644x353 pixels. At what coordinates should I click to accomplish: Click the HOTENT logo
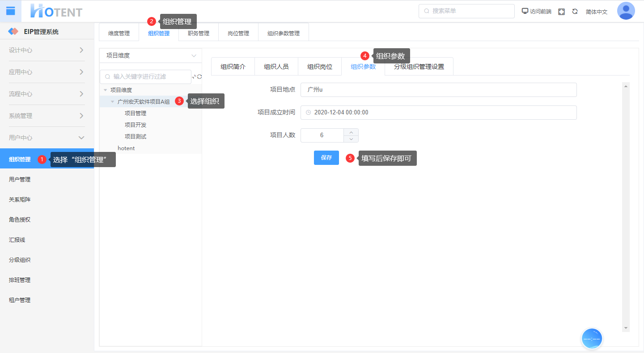[56, 11]
